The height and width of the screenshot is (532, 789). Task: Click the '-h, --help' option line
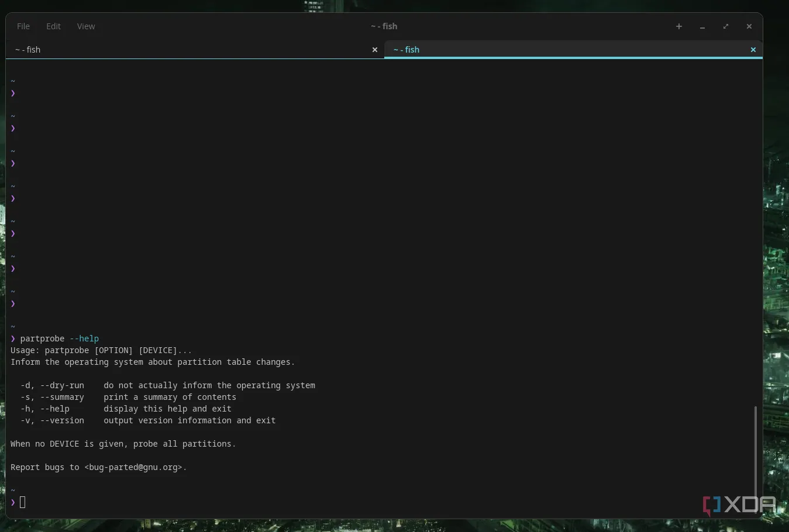pos(126,409)
